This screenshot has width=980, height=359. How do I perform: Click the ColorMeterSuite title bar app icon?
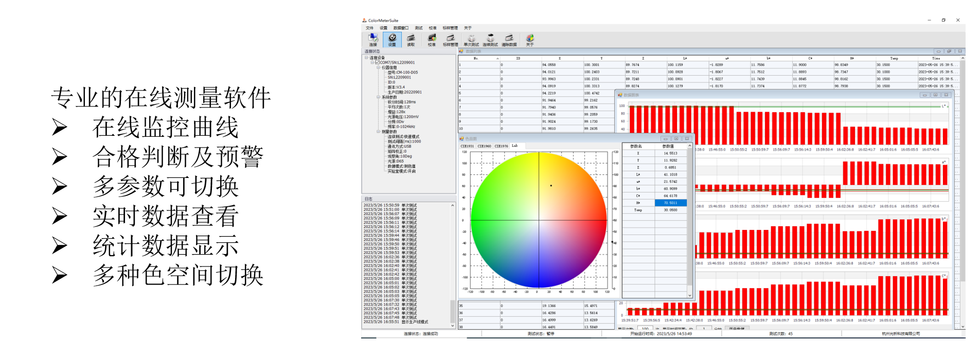[x=364, y=21]
